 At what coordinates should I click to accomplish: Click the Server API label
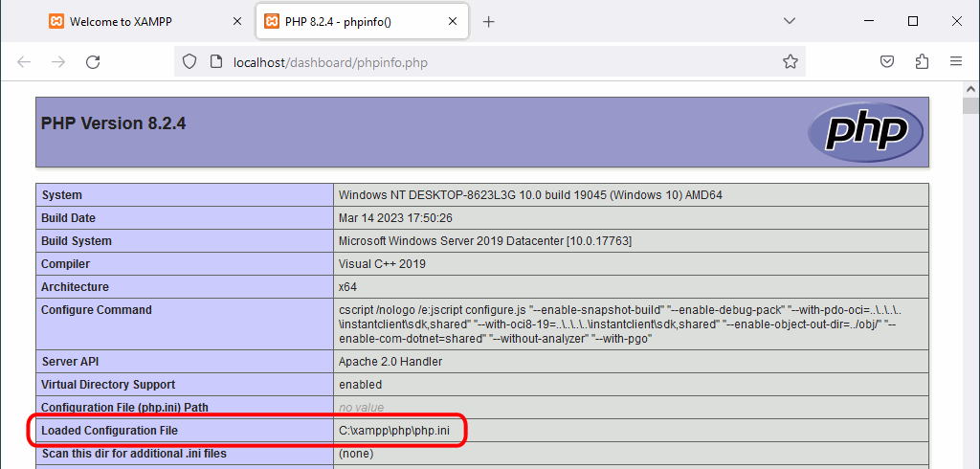coord(70,362)
